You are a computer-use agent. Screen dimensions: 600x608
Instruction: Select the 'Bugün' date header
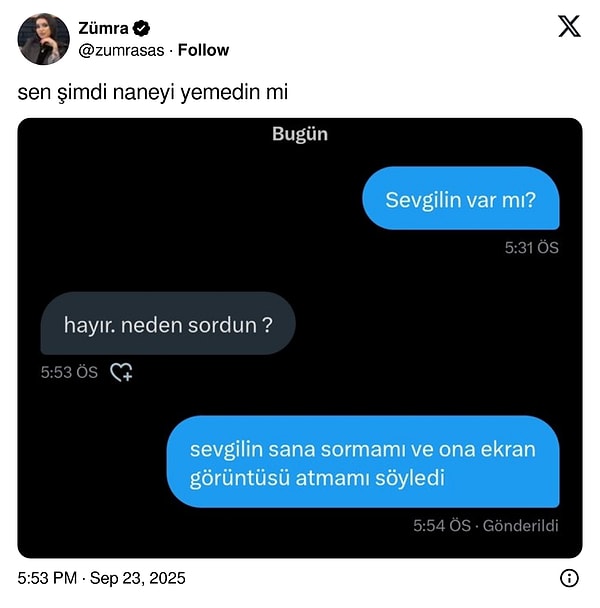[x=300, y=134]
